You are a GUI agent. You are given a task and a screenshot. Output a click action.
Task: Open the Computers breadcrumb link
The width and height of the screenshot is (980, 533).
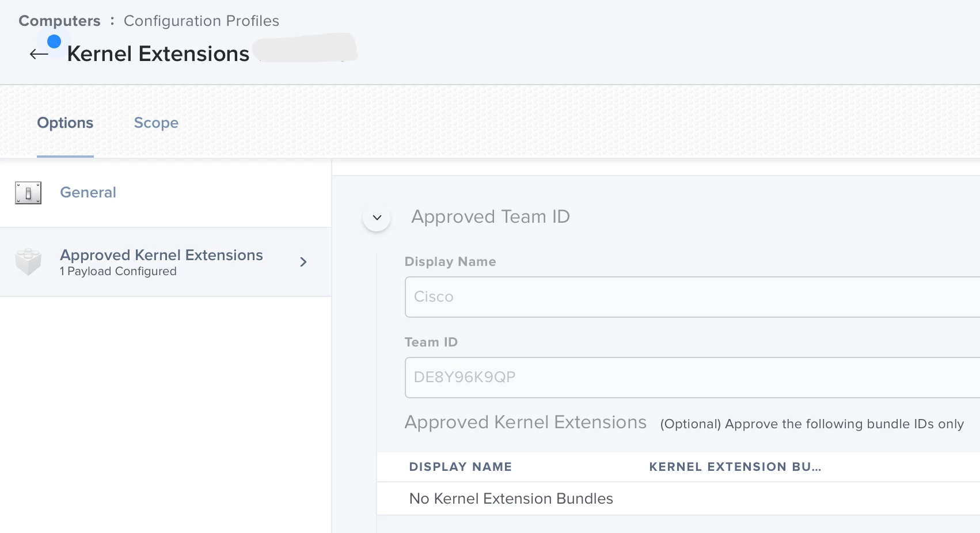tap(59, 21)
